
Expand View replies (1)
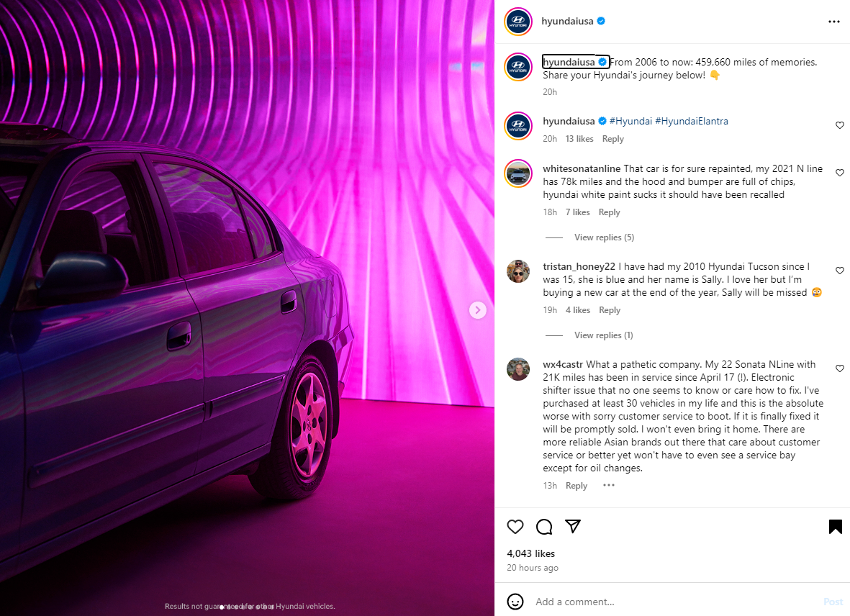(603, 335)
